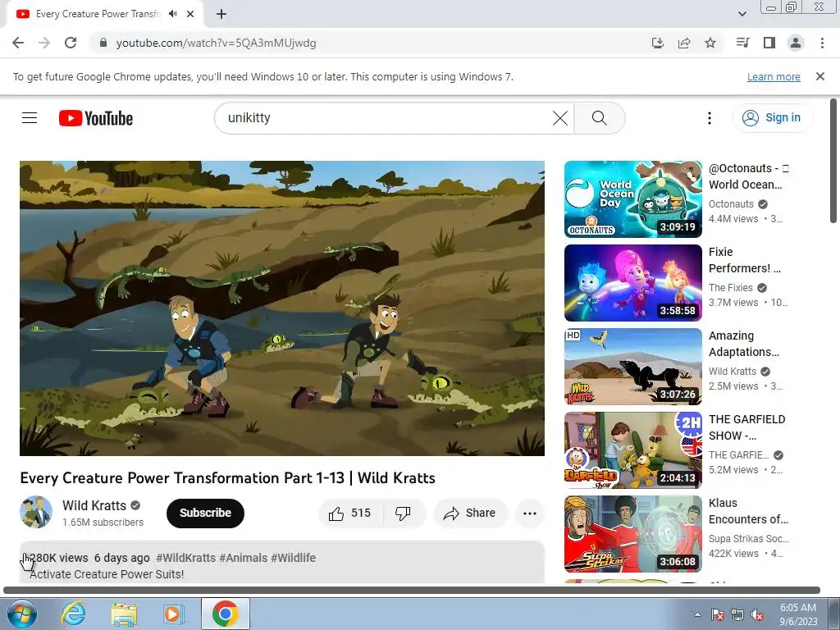The height and width of the screenshot is (630, 840).
Task: Show hidden tray icons arrow
Action: pyautogui.click(x=697, y=614)
